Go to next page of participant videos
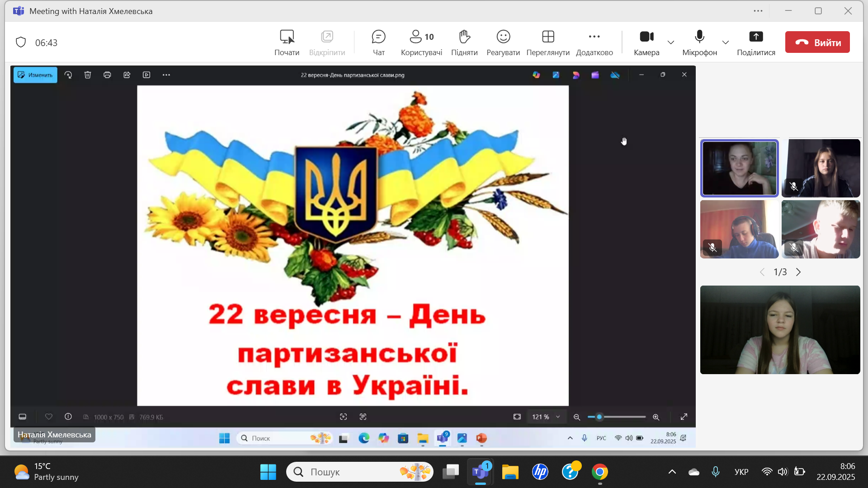Viewport: 868px width, 488px height. [798, 272]
